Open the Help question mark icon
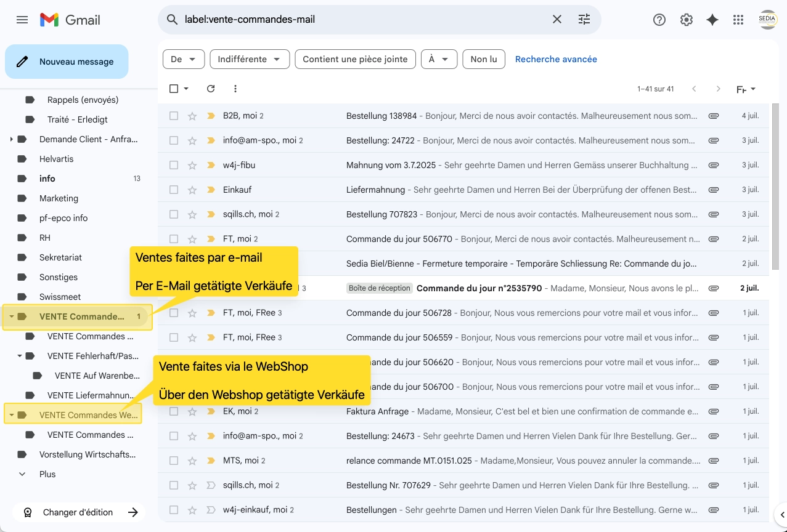Image resolution: width=787 pixels, height=532 pixels. tap(659, 20)
